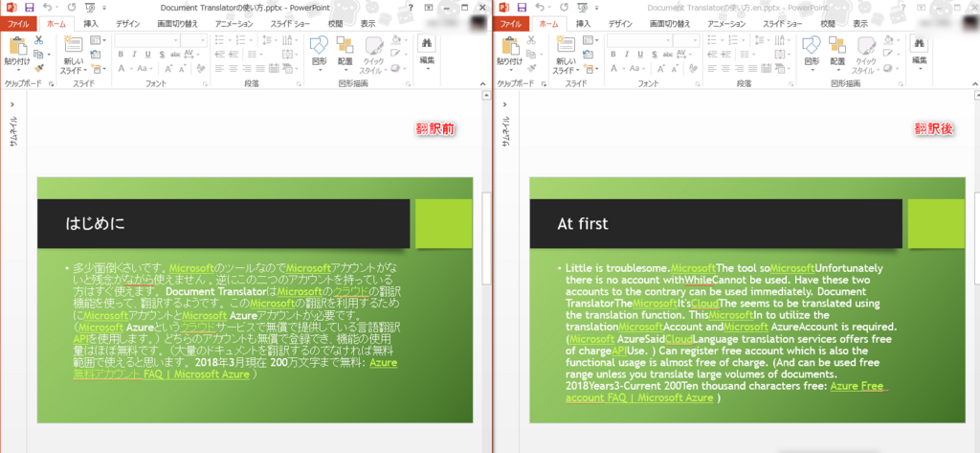The width and height of the screenshot is (980, 453).
Task: Click Redo in the left window's quick access toolbar
Action: (71, 8)
